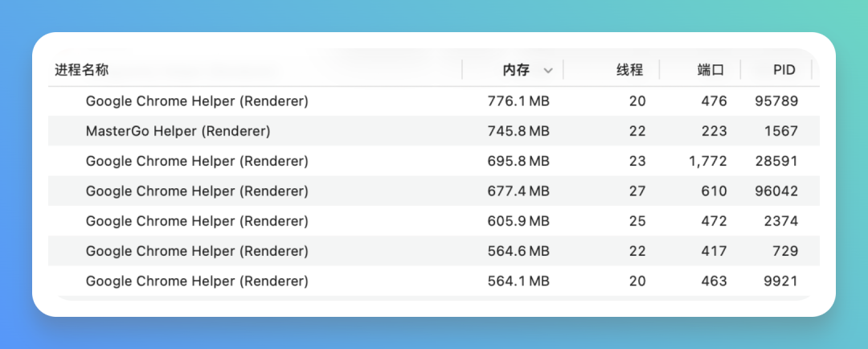Sort by 内存 column header
The height and width of the screenshot is (349, 868).
pos(516,70)
